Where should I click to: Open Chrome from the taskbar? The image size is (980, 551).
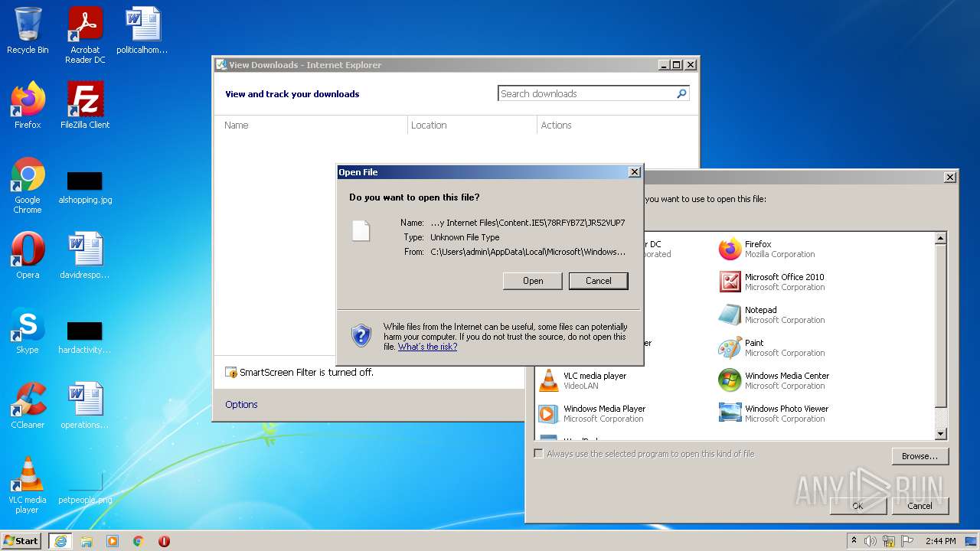139,541
